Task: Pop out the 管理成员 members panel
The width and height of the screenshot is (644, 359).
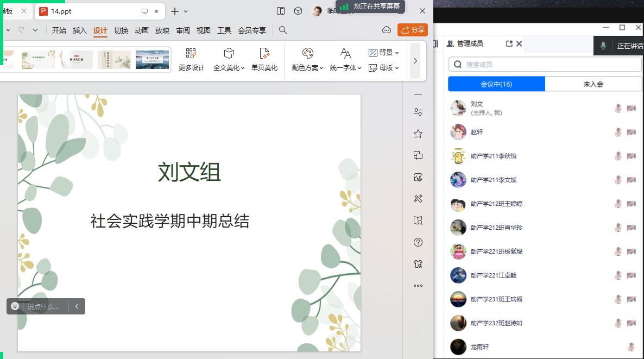Action: coord(509,44)
